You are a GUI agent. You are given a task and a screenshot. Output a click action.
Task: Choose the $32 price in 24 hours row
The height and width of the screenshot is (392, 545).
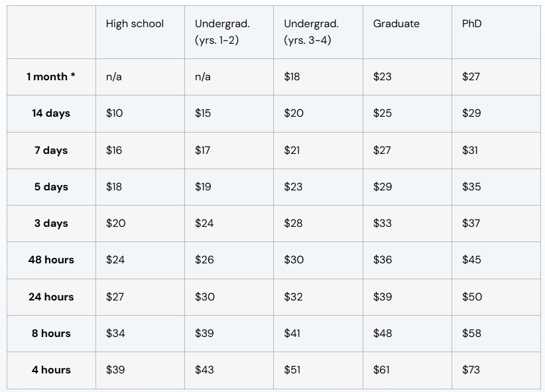pyautogui.click(x=293, y=297)
